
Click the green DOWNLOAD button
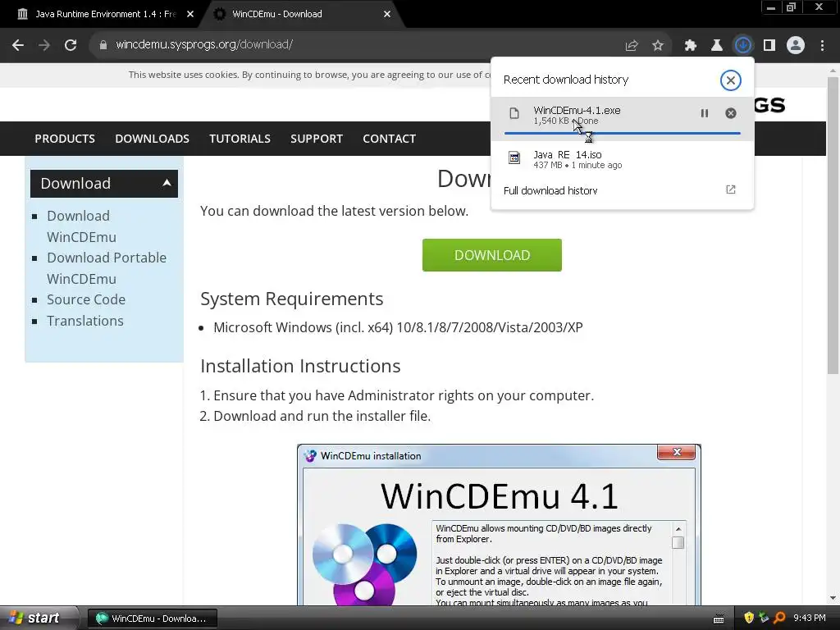492,255
